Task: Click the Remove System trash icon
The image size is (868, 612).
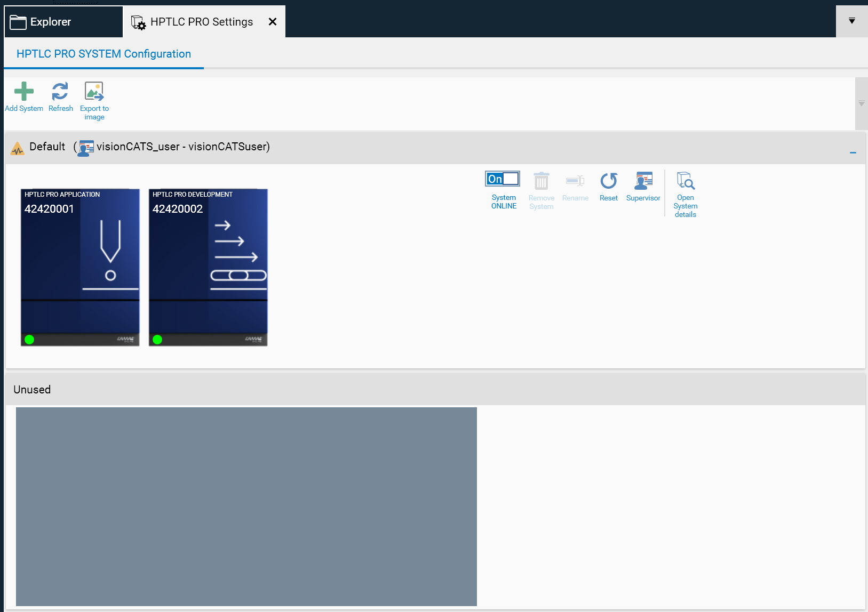Action: pyautogui.click(x=541, y=182)
